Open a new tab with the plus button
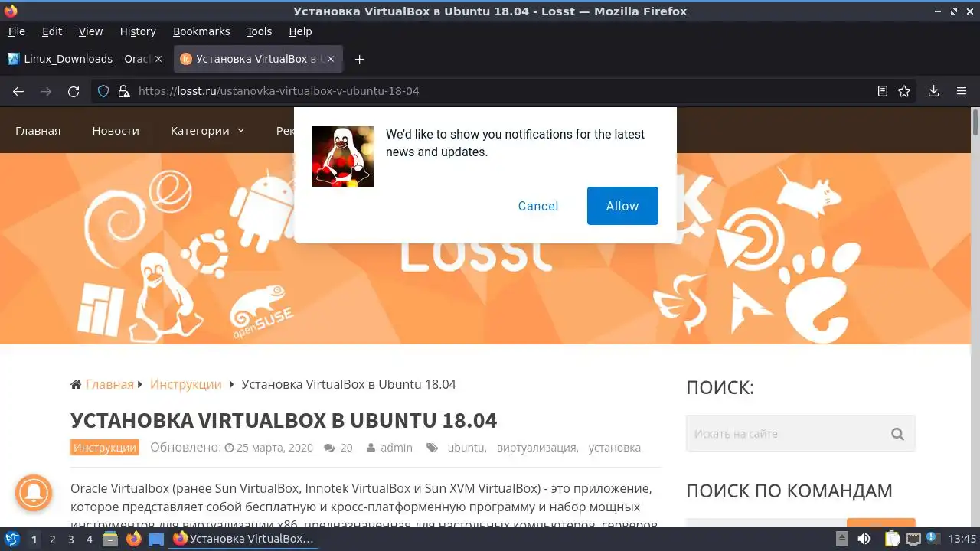The width and height of the screenshot is (980, 551). (x=359, y=59)
